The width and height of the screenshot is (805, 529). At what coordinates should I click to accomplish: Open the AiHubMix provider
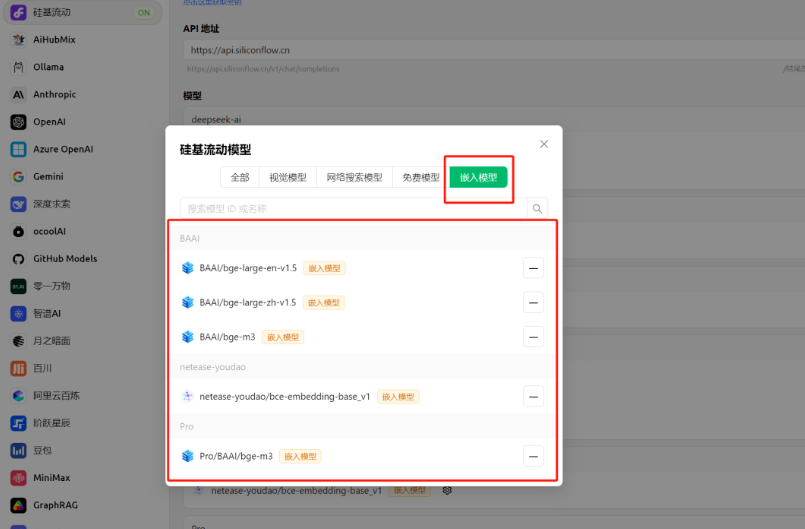pyautogui.click(x=82, y=40)
